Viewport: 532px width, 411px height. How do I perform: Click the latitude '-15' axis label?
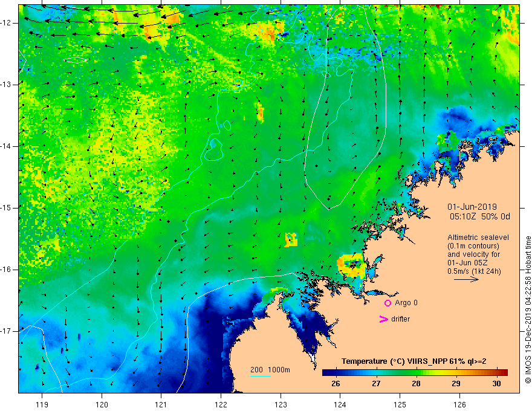(x=6, y=208)
